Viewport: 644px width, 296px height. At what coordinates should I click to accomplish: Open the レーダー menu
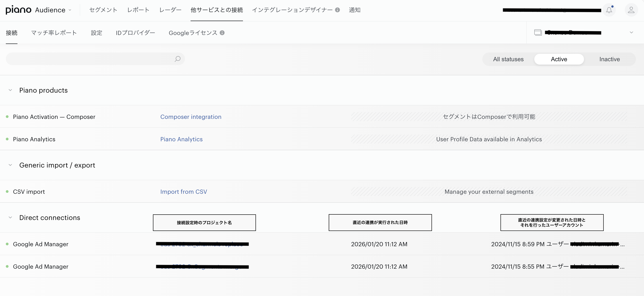click(170, 10)
